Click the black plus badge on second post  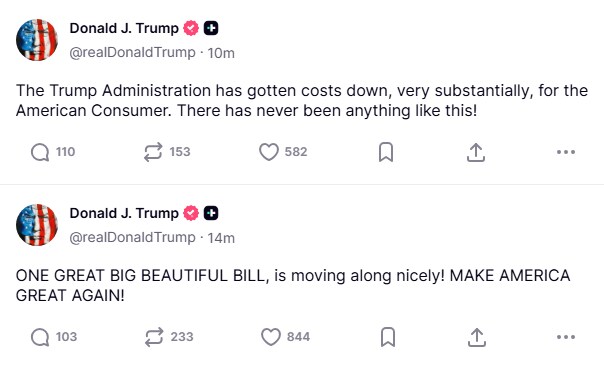click(x=211, y=213)
